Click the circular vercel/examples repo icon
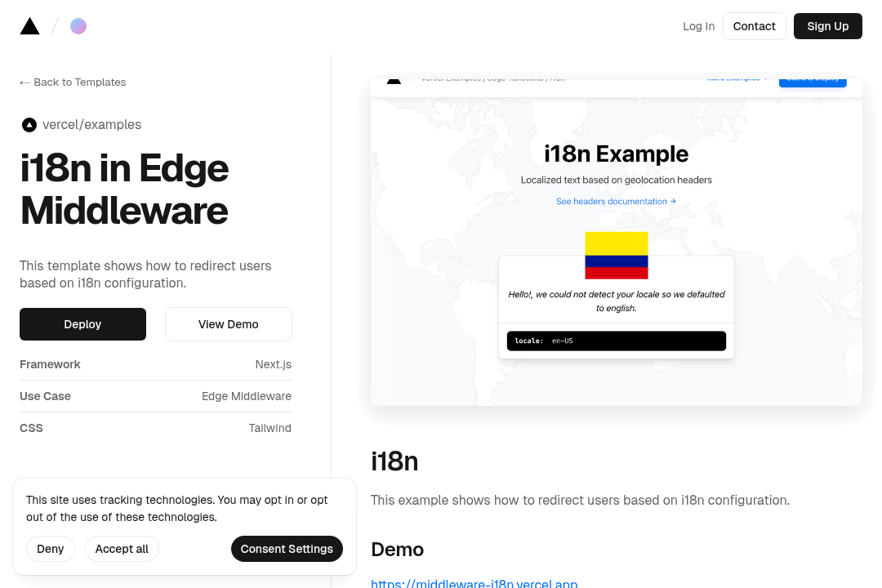Image resolution: width=882 pixels, height=588 pixels. coord(29,125)
